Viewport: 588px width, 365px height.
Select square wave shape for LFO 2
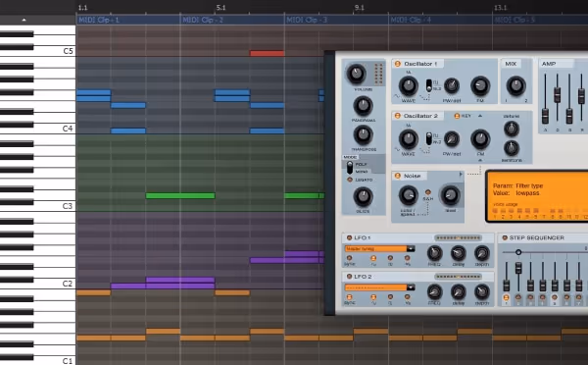pos(390,296)
